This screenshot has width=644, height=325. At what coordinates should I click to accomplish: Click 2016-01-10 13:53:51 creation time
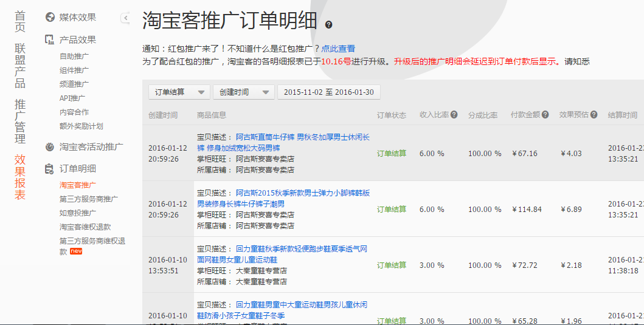click(168, 265)
